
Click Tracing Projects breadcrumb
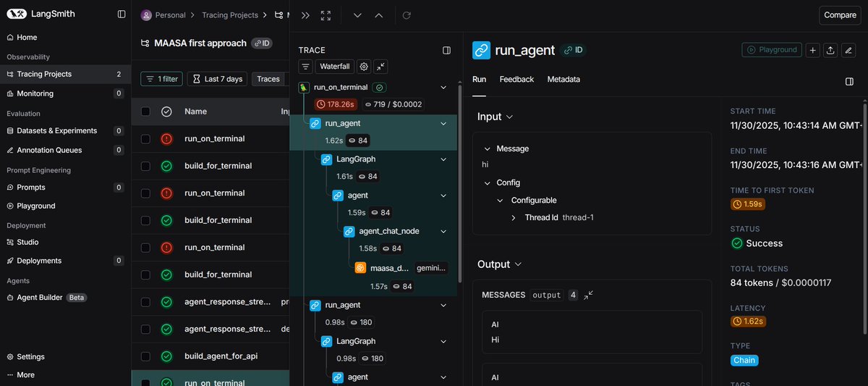coord(230,15)
